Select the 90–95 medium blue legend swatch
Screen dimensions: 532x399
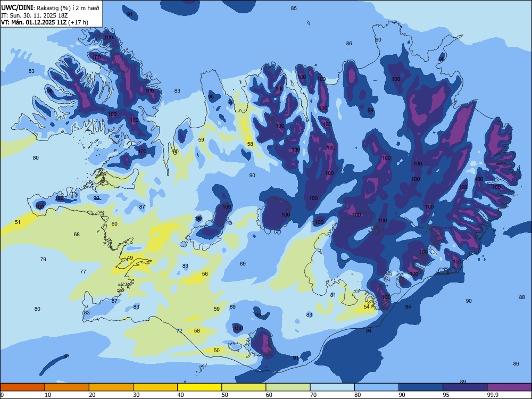(x=421, y=387)
